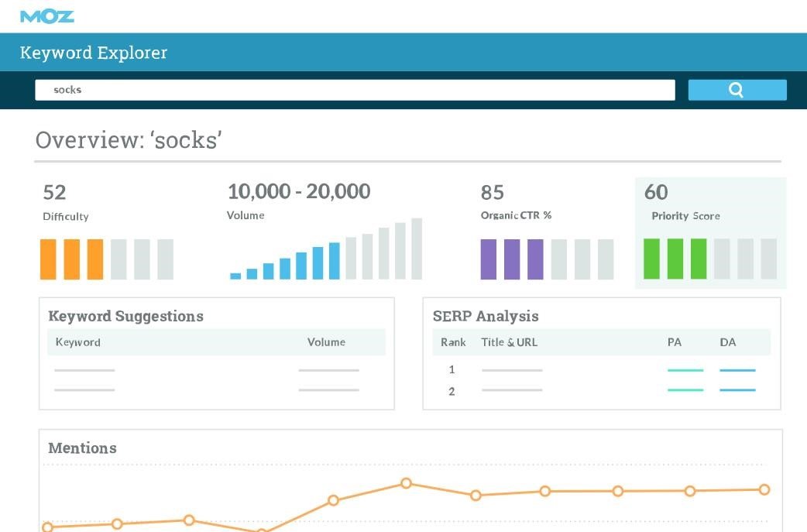Click into the 'socks' keyword search field
807x532 pixels.
(355, 90)
